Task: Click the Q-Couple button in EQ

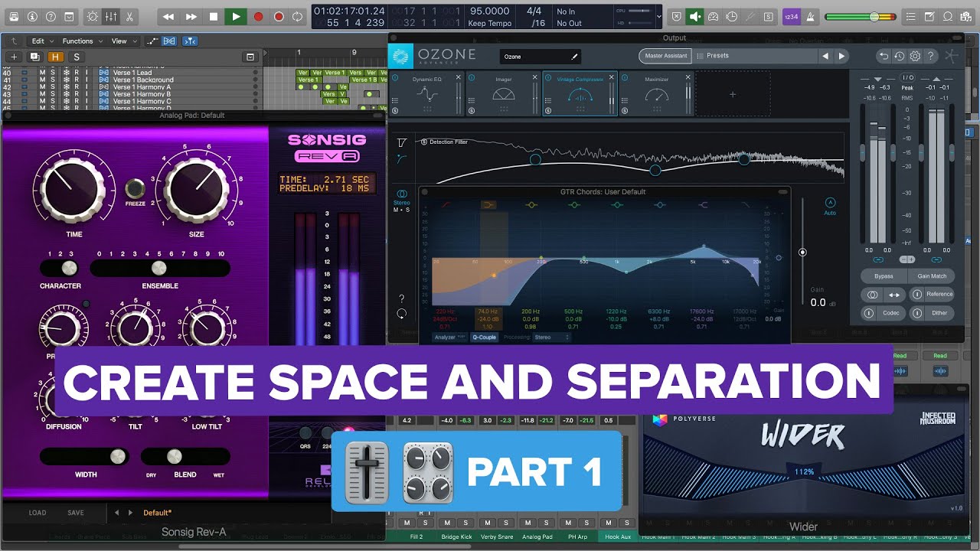Action: pos(484,337)
